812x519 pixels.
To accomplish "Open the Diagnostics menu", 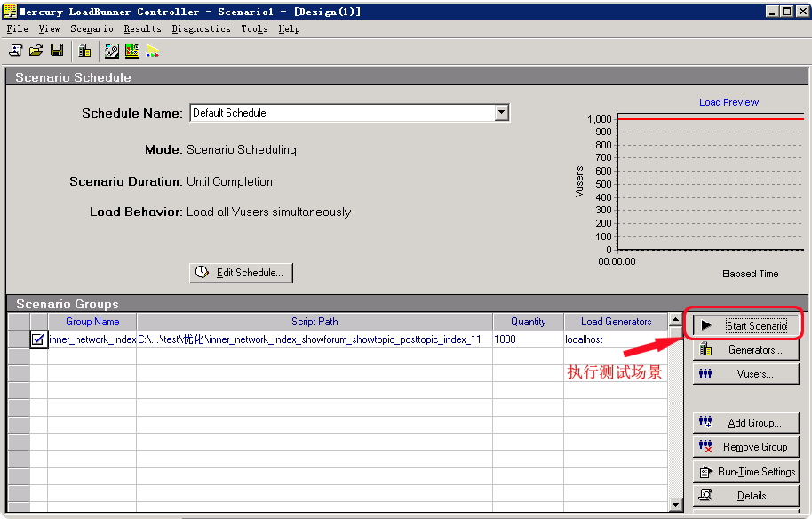I will click(202, 29).
